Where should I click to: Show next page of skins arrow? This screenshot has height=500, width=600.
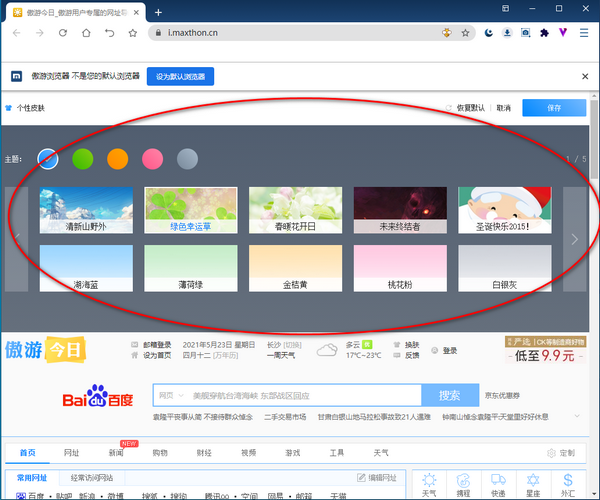coord(574,239)
